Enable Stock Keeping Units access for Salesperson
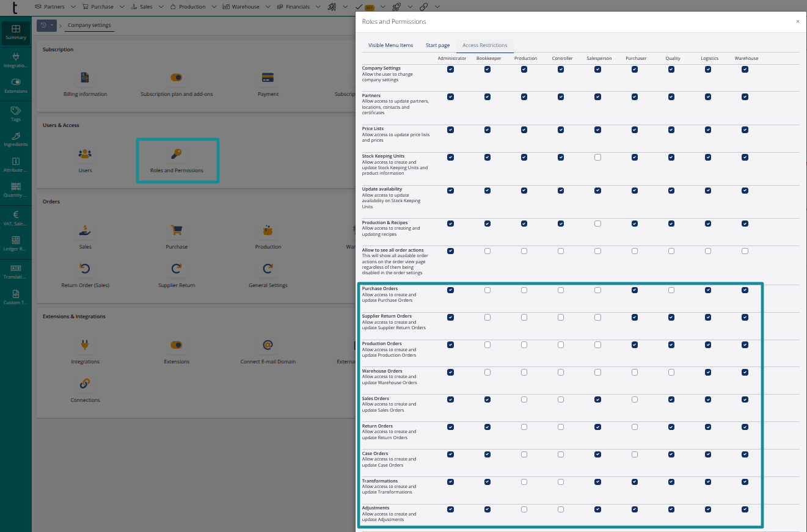 [597, 157]
